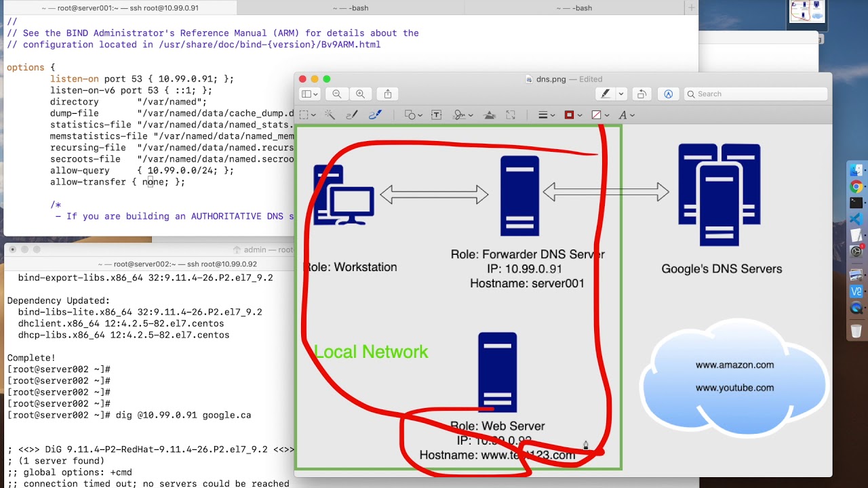This screenshot has width=868, height=488.
Task: Click the Rotate button in Preview
Action: (642, 94)
